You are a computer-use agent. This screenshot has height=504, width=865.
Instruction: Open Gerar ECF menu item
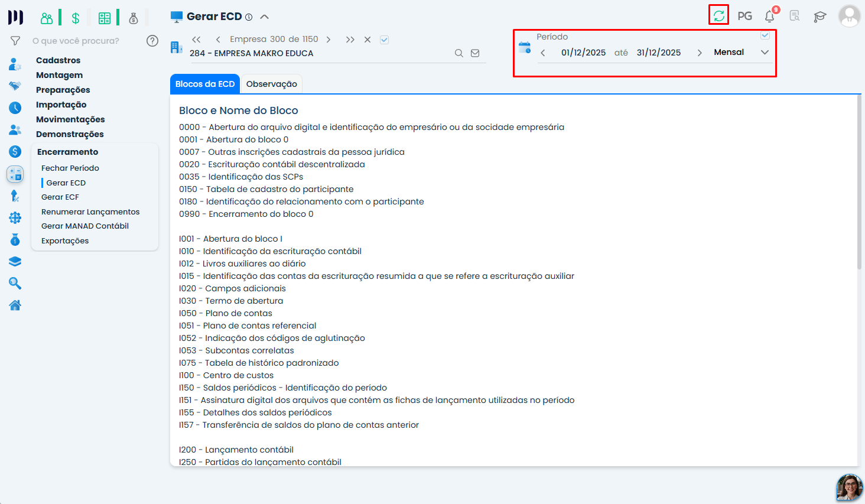point(60,197)
